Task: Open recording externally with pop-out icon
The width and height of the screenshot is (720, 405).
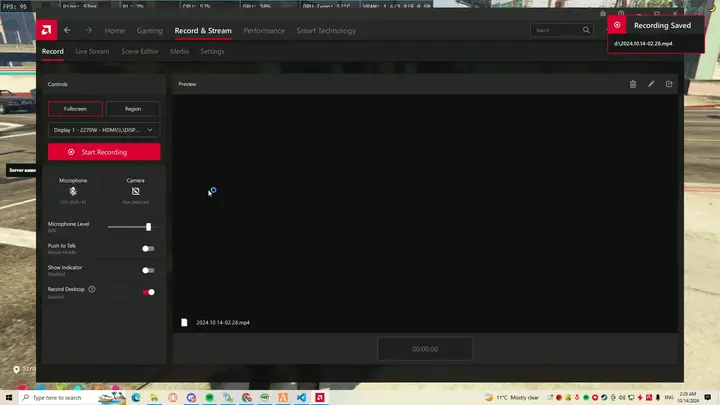Action: (x=669, y=84)
